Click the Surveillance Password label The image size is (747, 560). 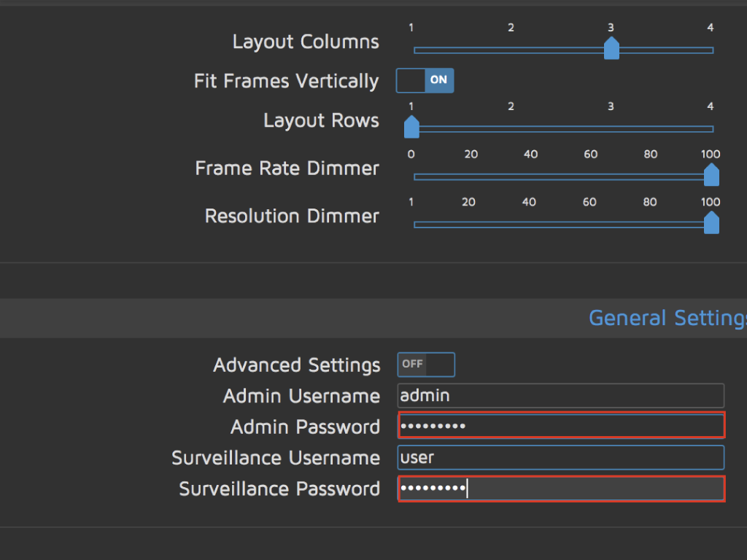[x=279, y=489]
